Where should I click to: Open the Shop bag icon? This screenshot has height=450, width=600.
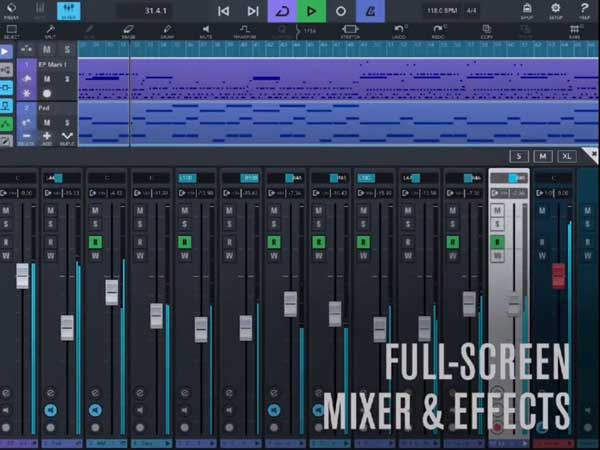[x=527, y=10]
